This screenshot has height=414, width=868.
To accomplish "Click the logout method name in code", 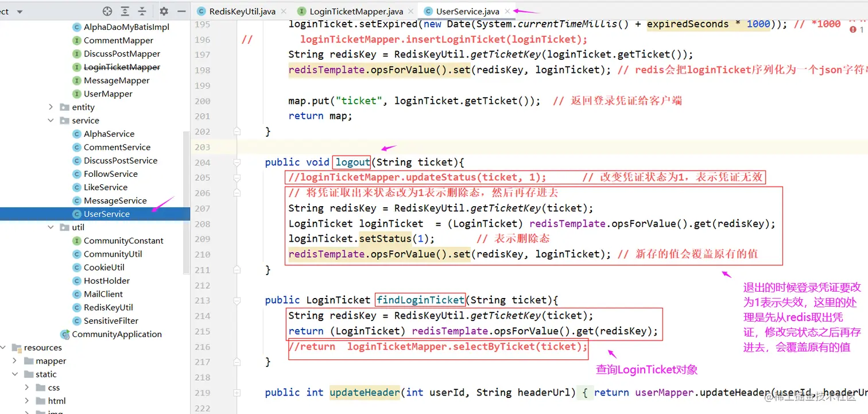I will tap(352, 162).
